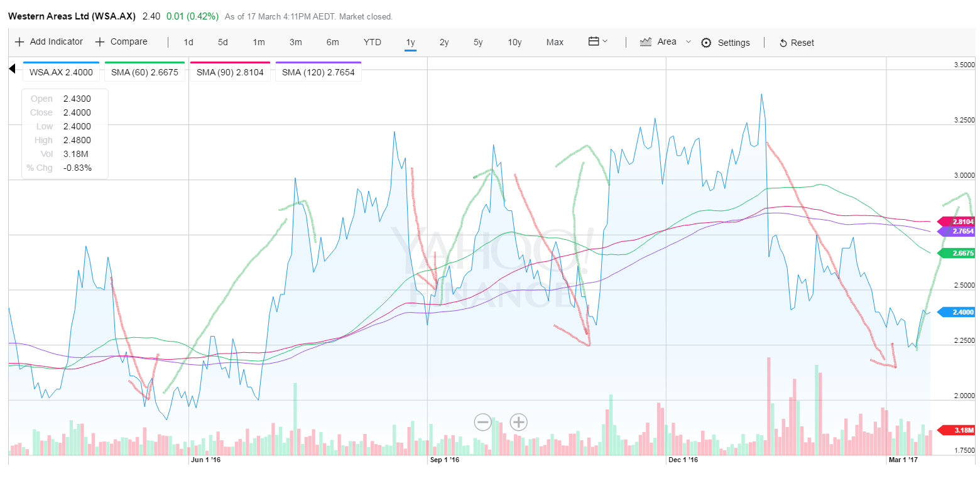Click the 3.0000 price axis label
Image resolution: width=980 pixels, height=481 pixels.
(x=964, y=176)
